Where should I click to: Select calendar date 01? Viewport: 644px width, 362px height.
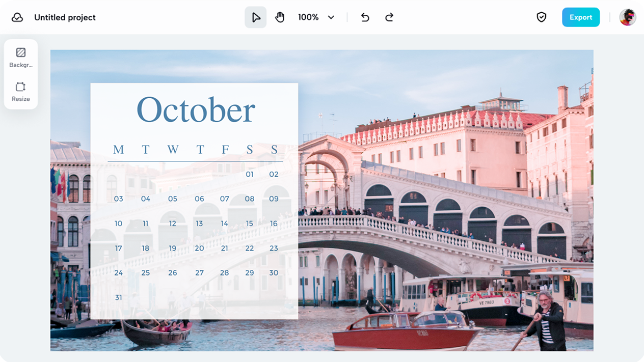coord(250,174)
